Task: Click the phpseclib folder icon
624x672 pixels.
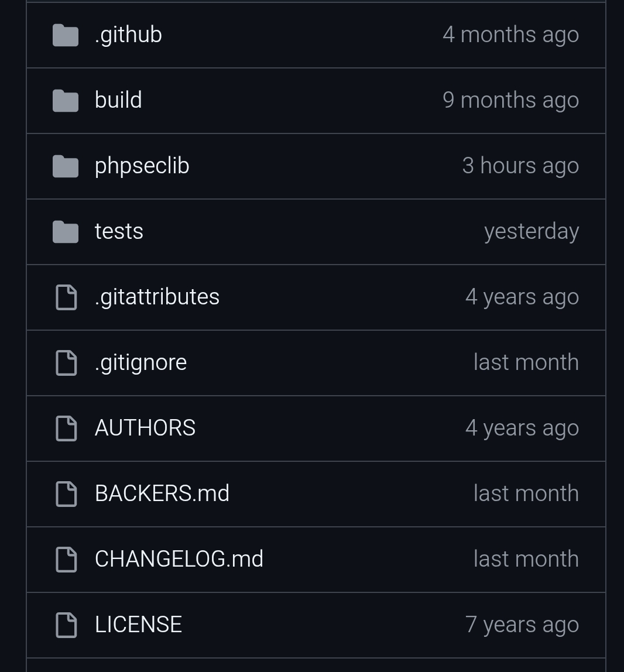Action: 66,166
